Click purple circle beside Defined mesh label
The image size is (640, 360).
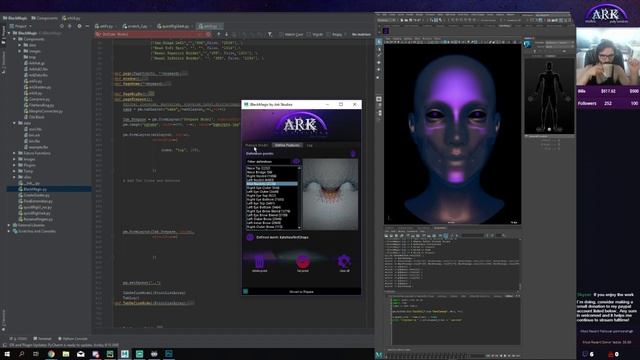pos(250,237)
